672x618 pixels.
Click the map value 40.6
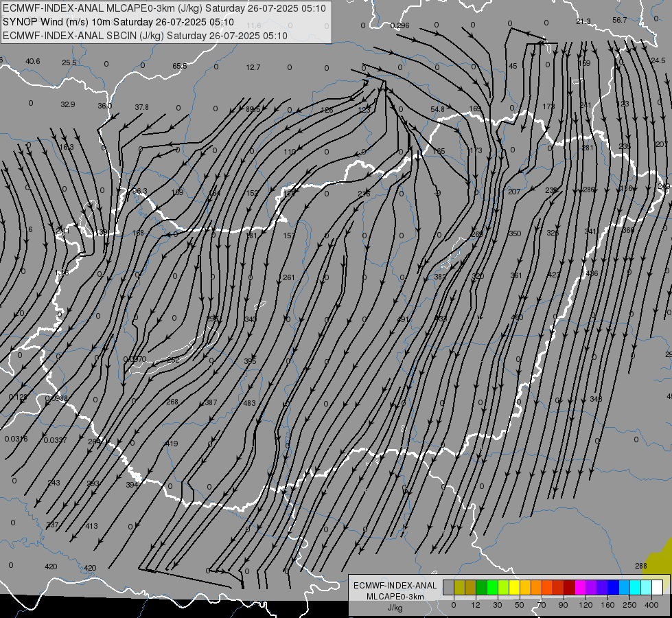tap(32, 61)
